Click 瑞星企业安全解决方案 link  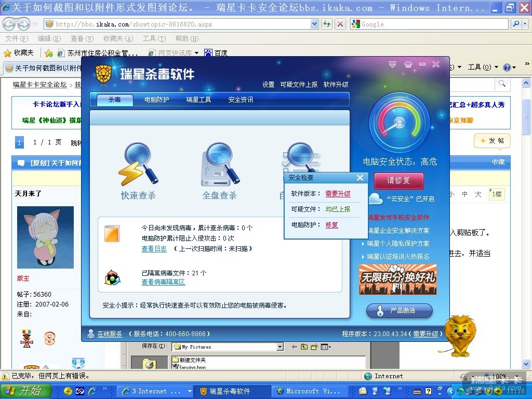click(398, 231)
